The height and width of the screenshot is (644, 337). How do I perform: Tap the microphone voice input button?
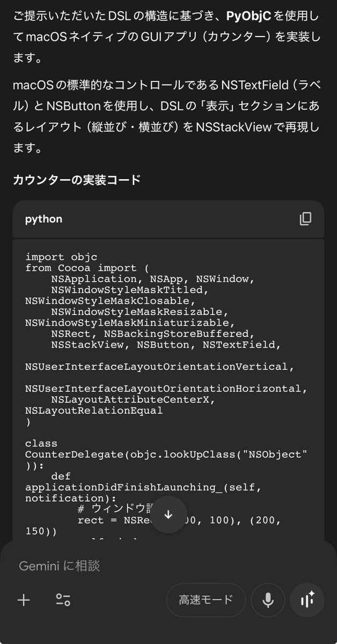[x=268, y=599]
